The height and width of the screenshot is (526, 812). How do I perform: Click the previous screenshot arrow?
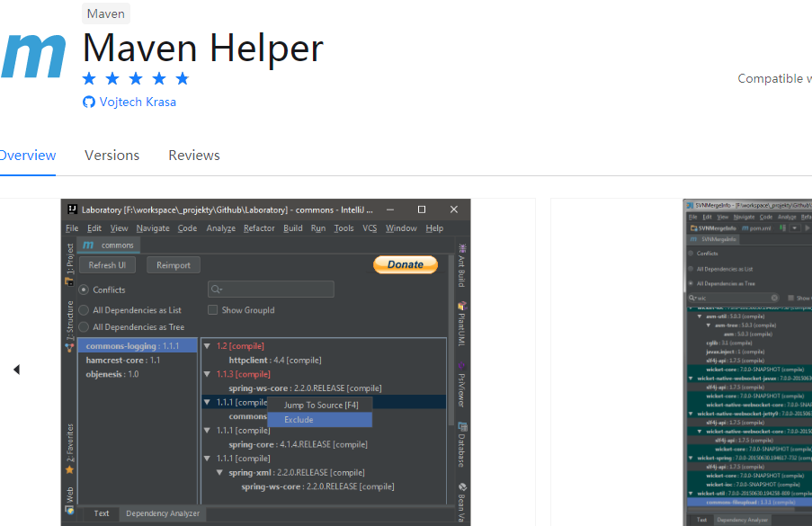pos(16,370)
